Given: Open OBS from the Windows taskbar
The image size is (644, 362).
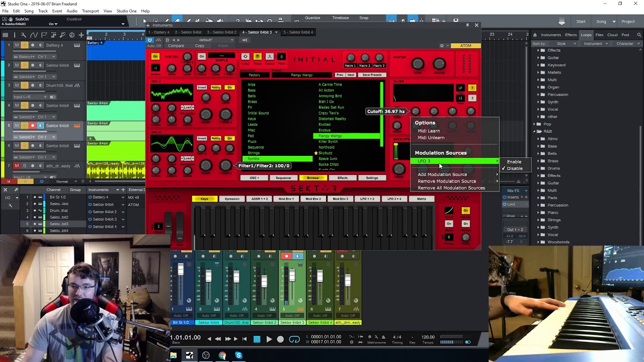Looking at the screenshot, I should pyautogui.click(x=206, y=355).
